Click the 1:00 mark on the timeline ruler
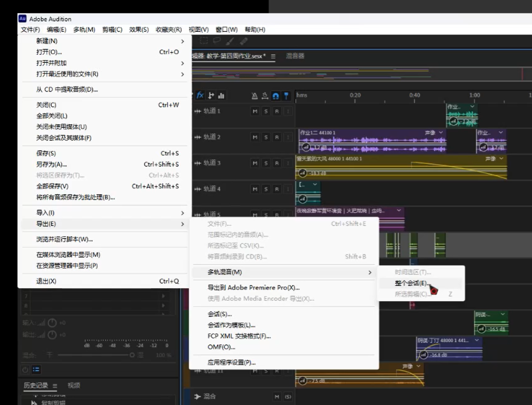This screenshot has height=405, width=532. [x=474, y=95]
